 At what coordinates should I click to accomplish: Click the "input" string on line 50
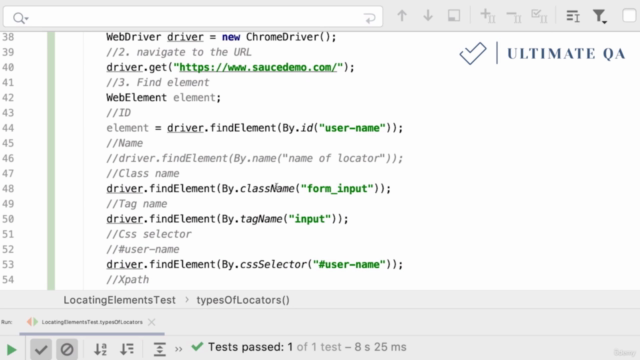(310, 219)
